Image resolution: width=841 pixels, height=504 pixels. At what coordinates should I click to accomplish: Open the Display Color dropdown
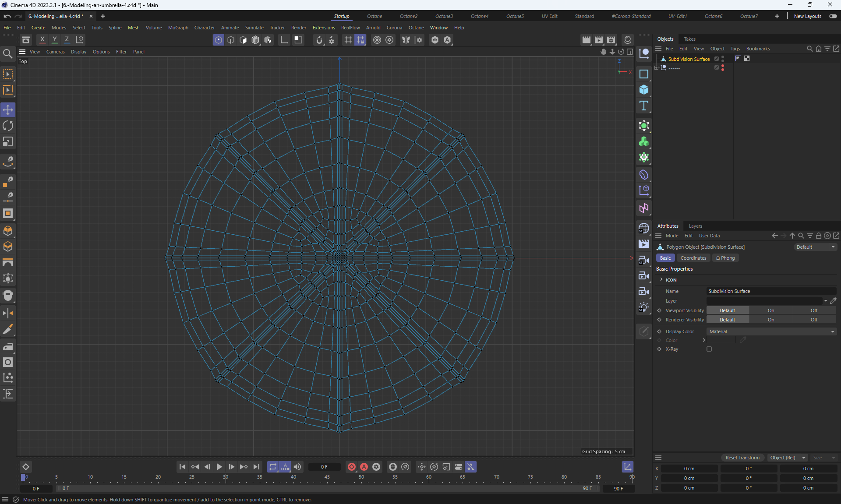pyautogui.click(x=771, y=331)
